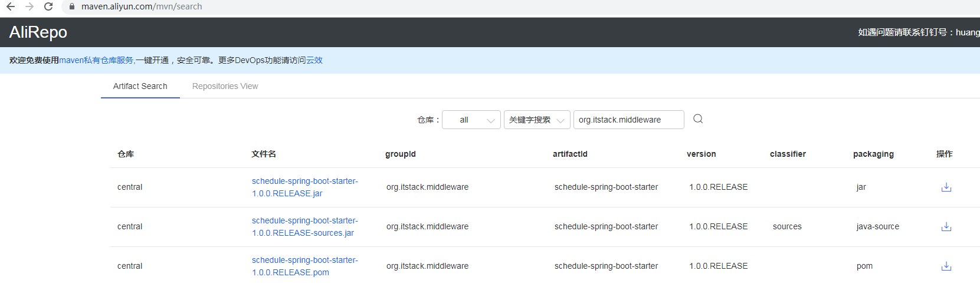Click the jar packaging cell

point(861,187)
